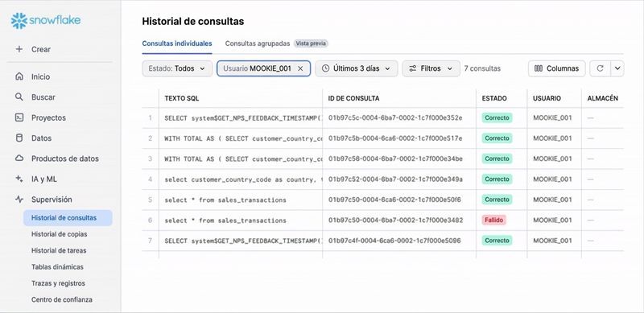Click the clock icon in Últimos 3 días
This screenshot has height=313, width=644.
[326, 68]
